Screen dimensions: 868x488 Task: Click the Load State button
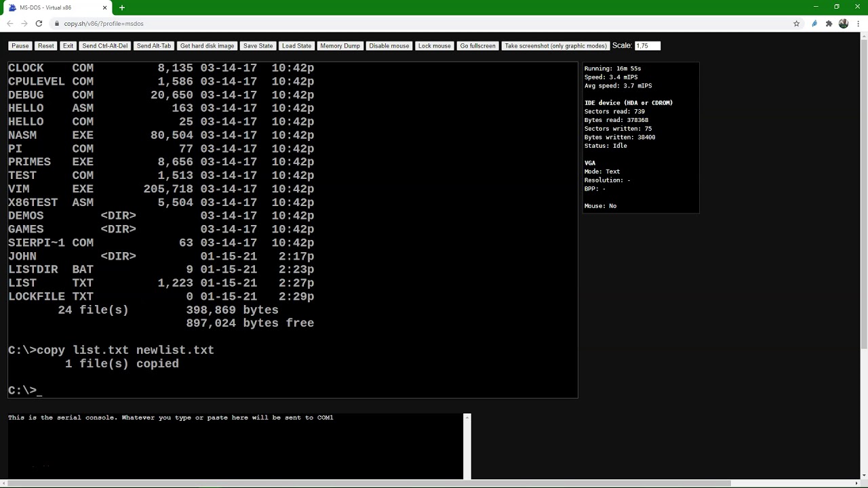[296, 45]
